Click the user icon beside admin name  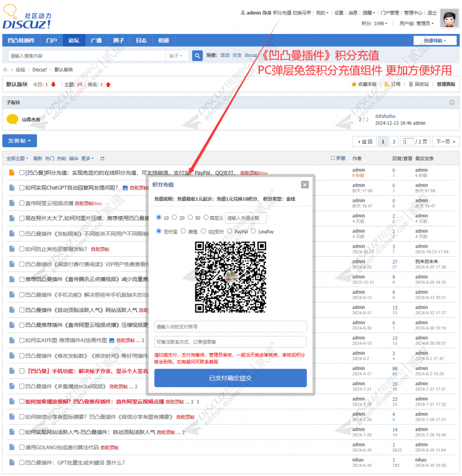click(x=243, y=13)
